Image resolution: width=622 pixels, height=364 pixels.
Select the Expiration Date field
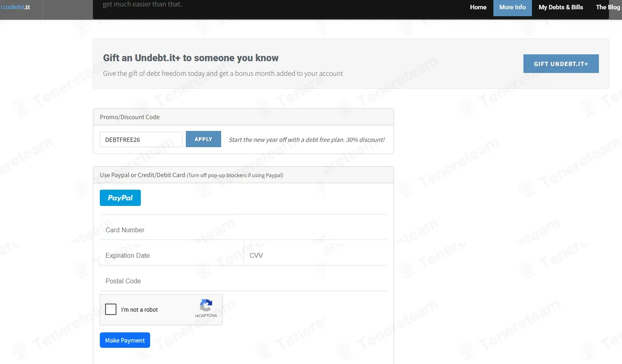point(172,255)
